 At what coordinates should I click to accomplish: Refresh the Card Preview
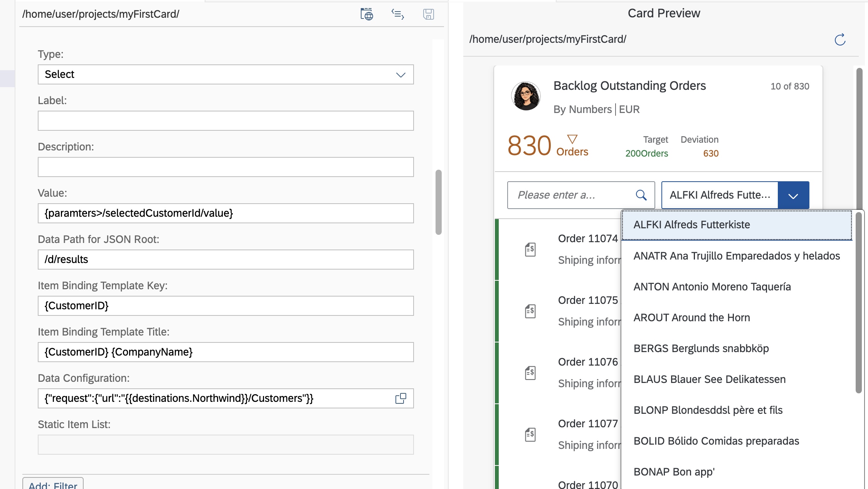(840, 39)
